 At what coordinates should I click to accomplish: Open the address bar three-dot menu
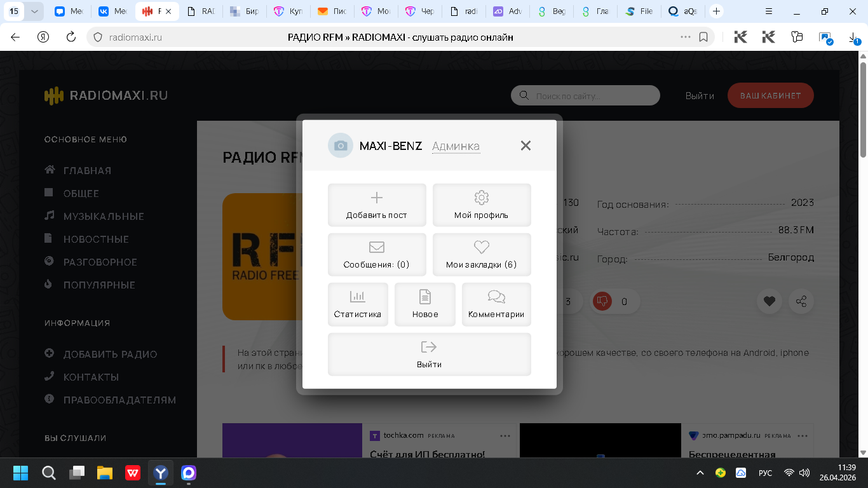pos(686,37)
